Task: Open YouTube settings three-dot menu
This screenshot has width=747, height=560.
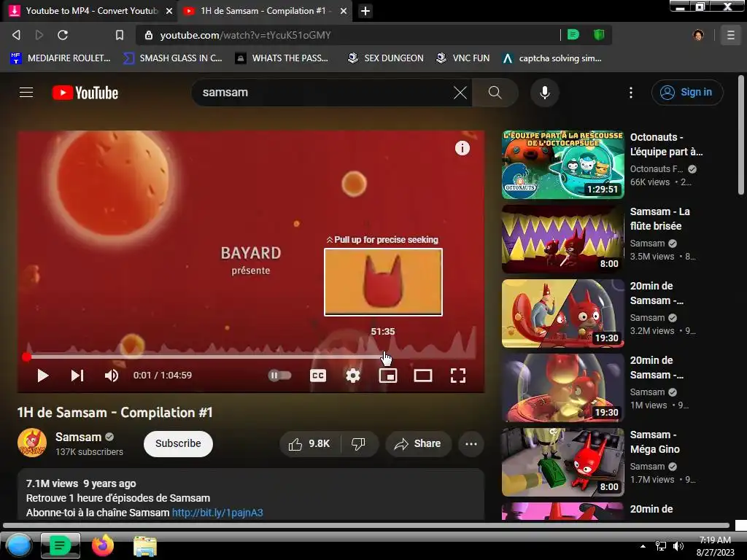Action: coord(631,93)
